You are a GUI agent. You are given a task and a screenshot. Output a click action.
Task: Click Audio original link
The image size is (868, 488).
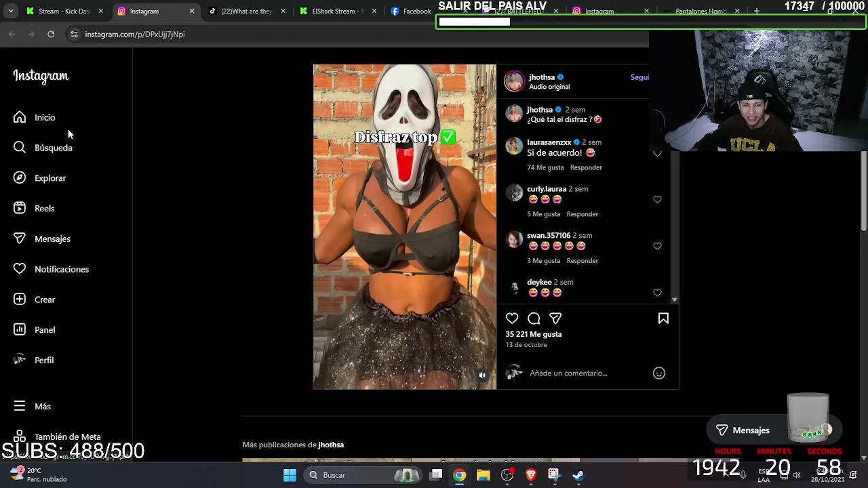pos(549,87)
